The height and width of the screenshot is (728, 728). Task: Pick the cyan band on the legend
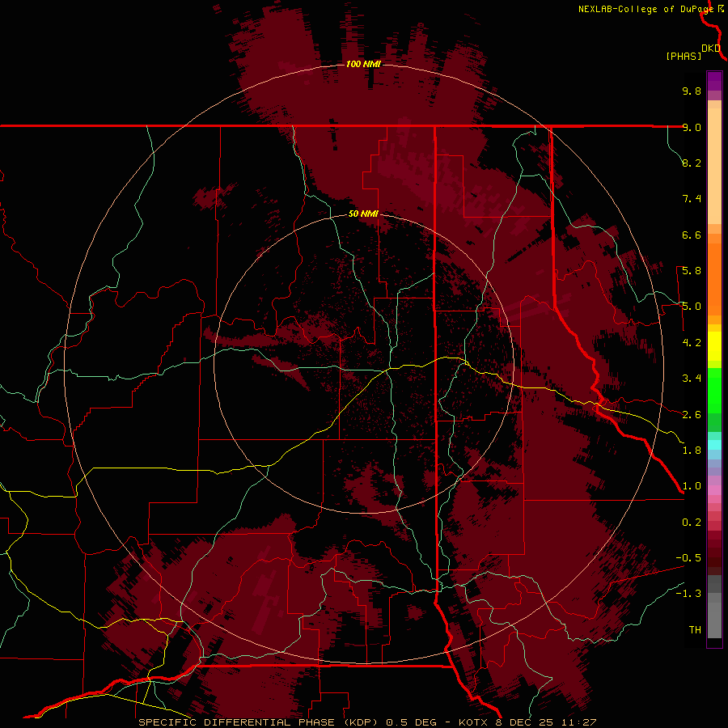[x=714, y=445]
